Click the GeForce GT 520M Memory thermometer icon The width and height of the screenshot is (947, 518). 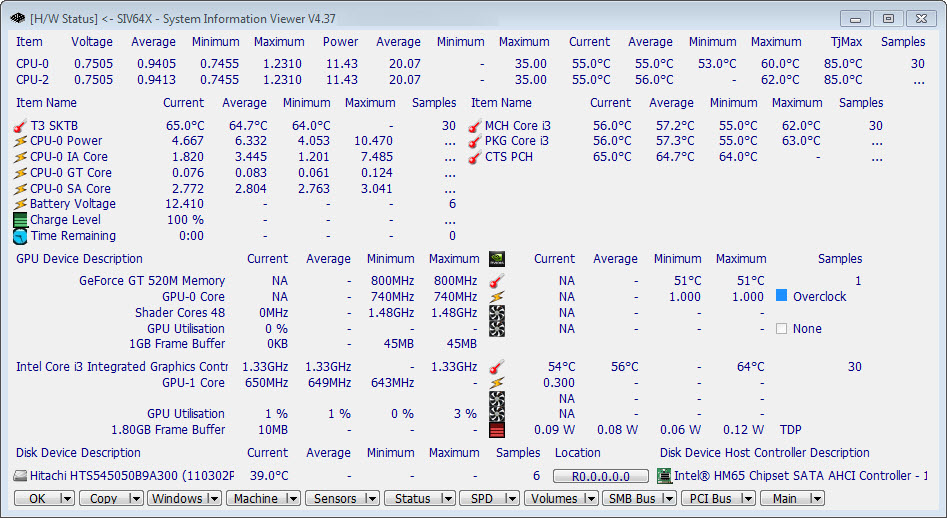tap(496, 281)
